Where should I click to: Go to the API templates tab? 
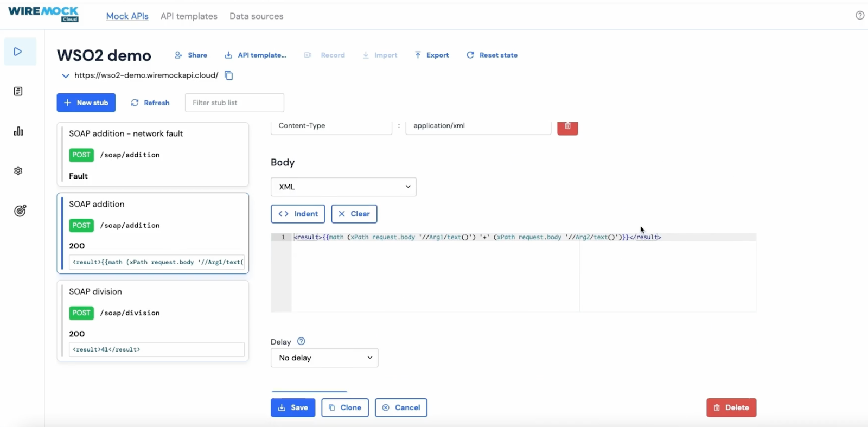189,16
